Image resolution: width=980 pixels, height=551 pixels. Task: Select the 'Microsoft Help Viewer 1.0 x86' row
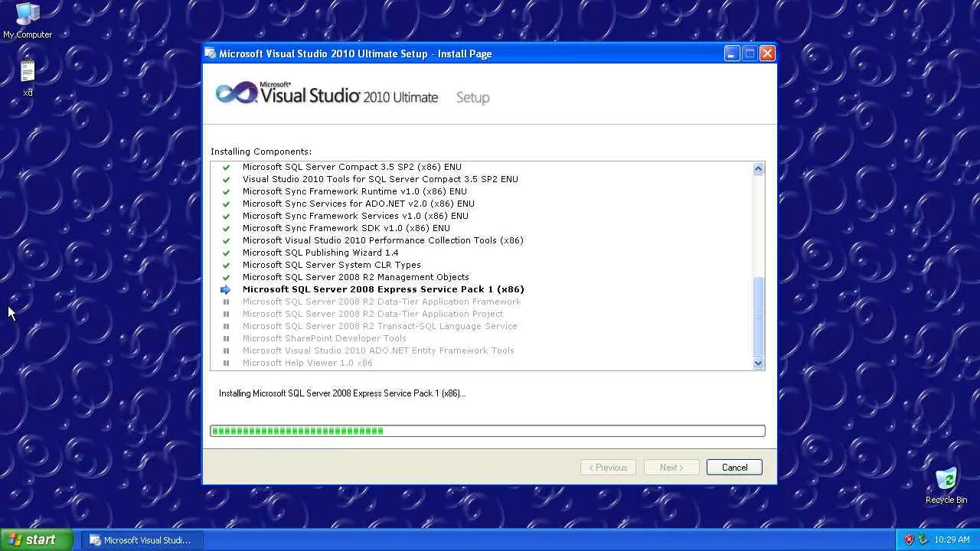pyautogui.click(x=308, y=363)
